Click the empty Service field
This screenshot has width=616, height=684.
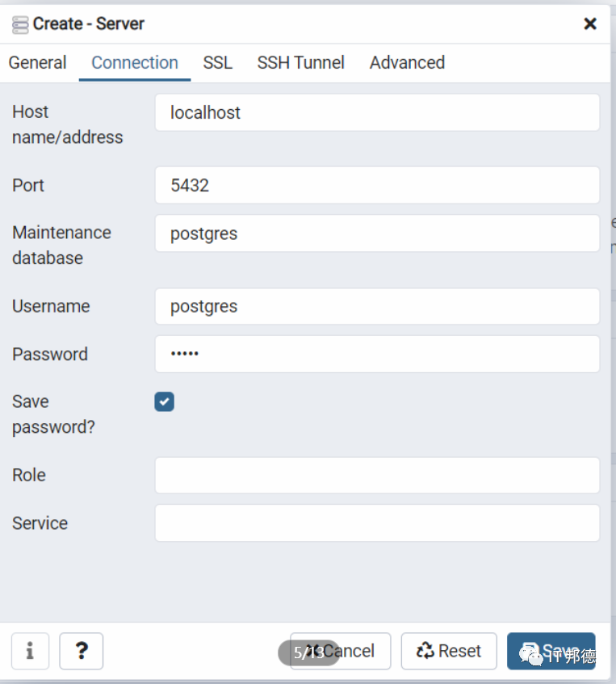[377, 523]
